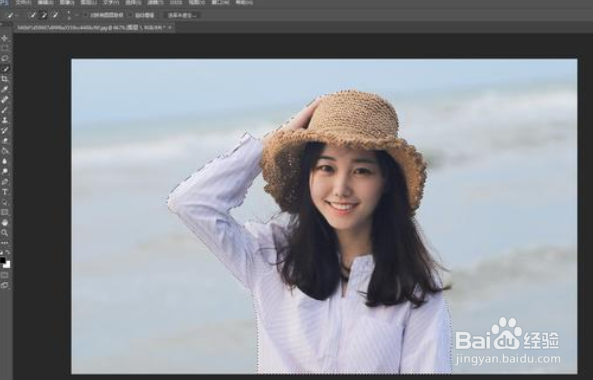
Task: Select the Clone Stamp tool
Action: (5, 120)
